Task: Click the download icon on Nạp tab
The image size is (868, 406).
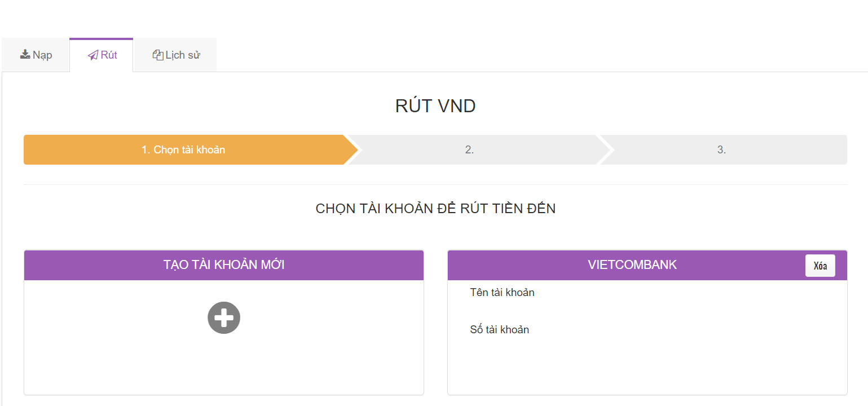Action: pyautogui.click(x=25, y=55)
